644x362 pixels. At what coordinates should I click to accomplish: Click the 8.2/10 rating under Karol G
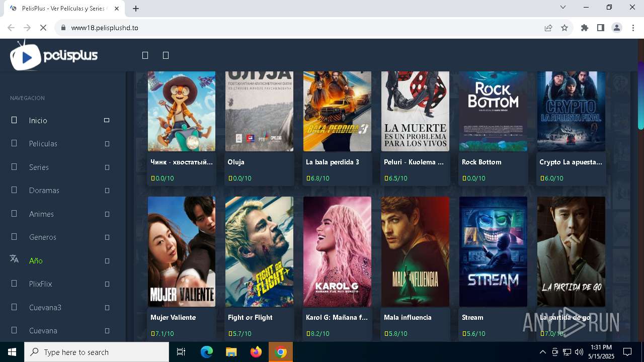coord(317,334)
